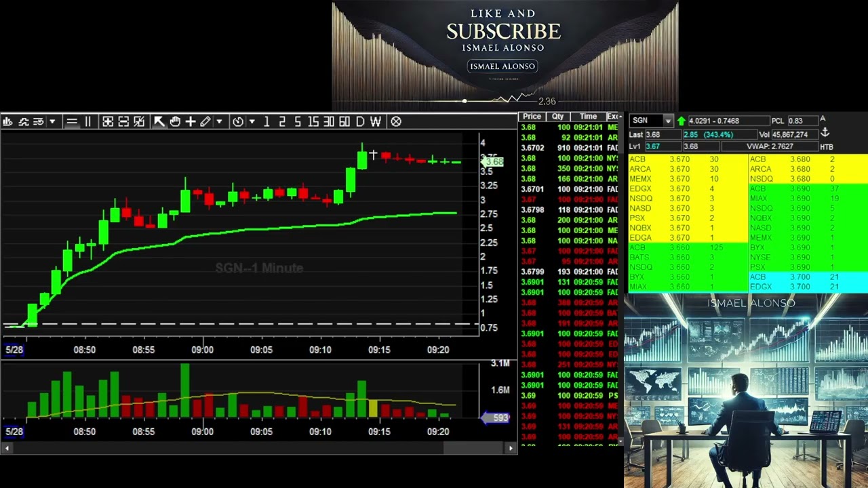Click the zoom out shrink icon

[123, 121]
